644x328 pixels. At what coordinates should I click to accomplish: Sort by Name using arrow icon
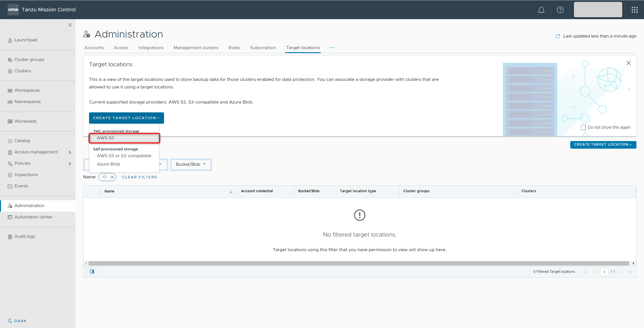tap(231, 192)
